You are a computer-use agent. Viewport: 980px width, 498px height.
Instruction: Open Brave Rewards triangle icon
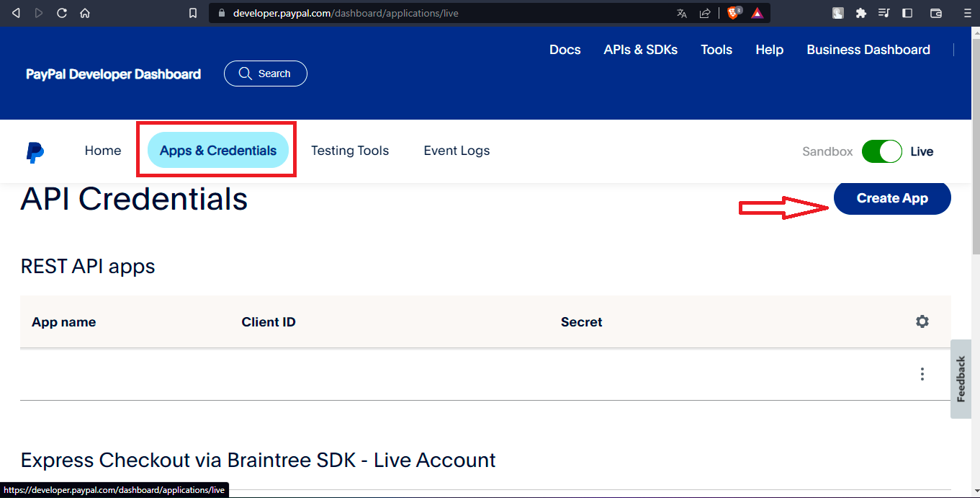coord(757,13)
